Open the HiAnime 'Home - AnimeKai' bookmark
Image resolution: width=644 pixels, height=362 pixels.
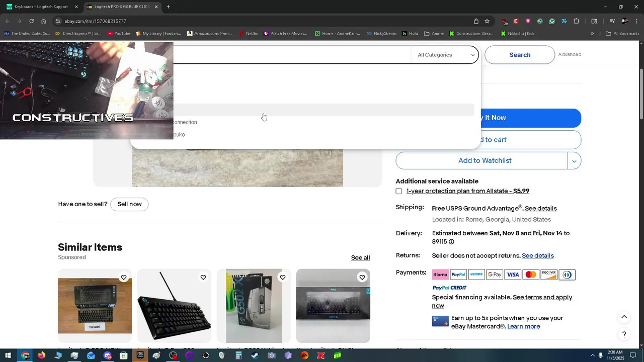[338, 34]
